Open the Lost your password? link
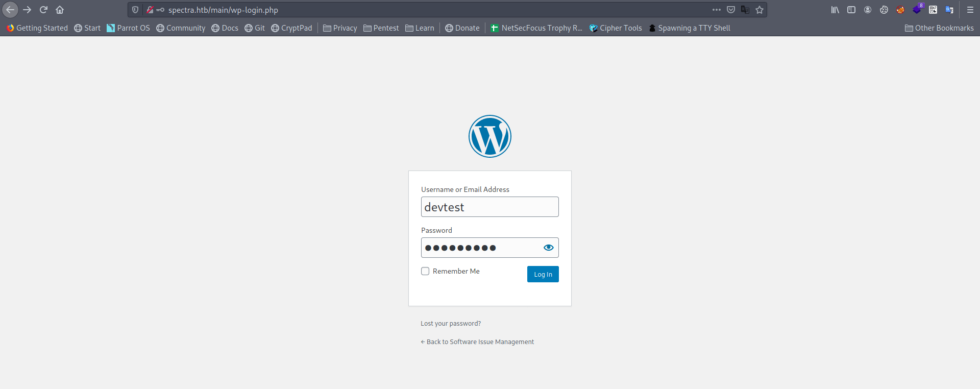Screen dimensions: 980x389 (451, 324)
